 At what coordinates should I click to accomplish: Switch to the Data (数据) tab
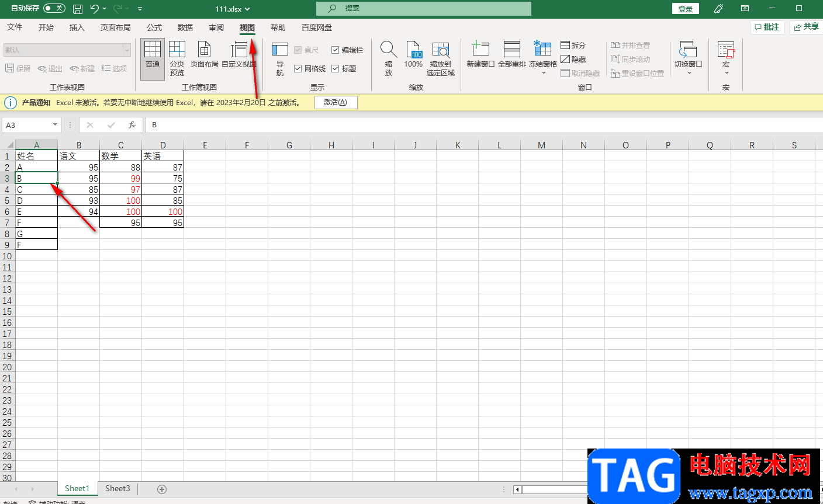[x=185, y=27]
